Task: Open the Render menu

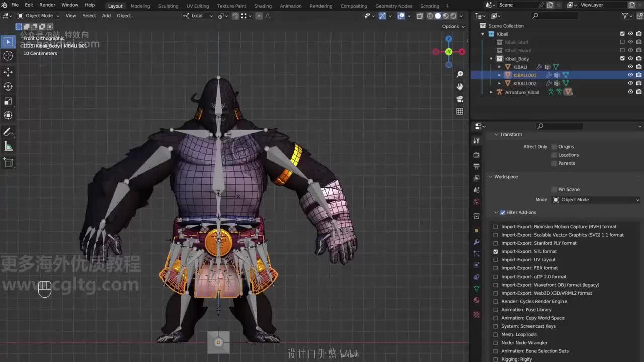Action: (47, 5)
